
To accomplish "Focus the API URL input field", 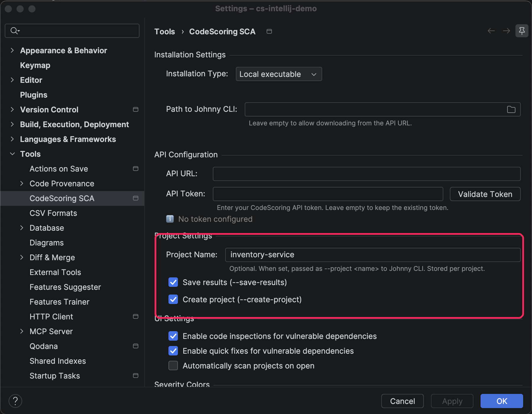I will point(366,174).
